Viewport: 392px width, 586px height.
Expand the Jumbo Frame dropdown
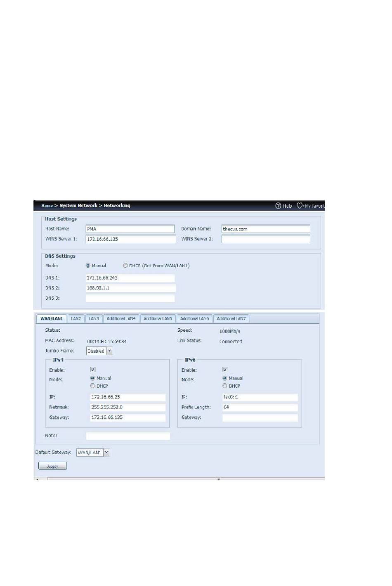109,351
